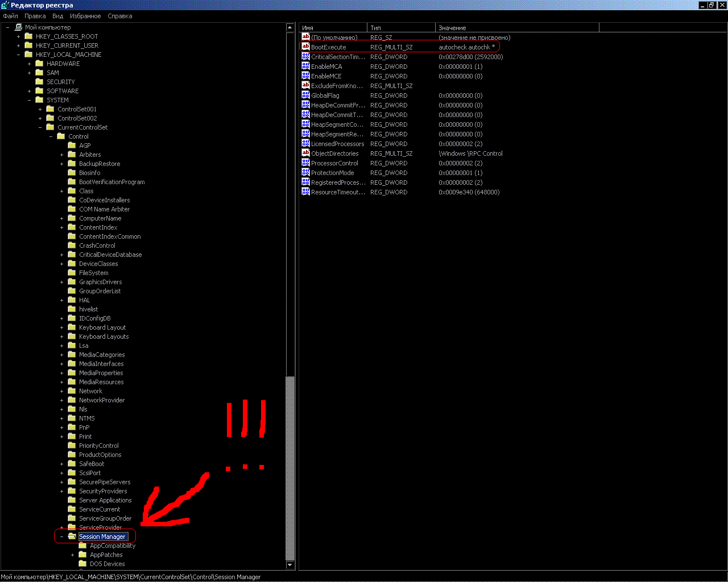Select the LicensedProcessors value
Viewport: 728px width, 582px height.
[337, 144]
